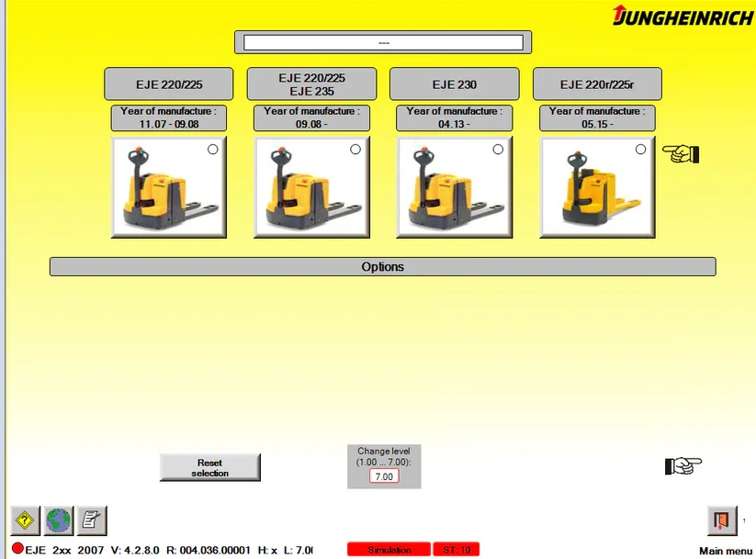Expand the Options section
The height and width of the screenshot is (559, 756).
pyautogui.click(x=383, y=267)
